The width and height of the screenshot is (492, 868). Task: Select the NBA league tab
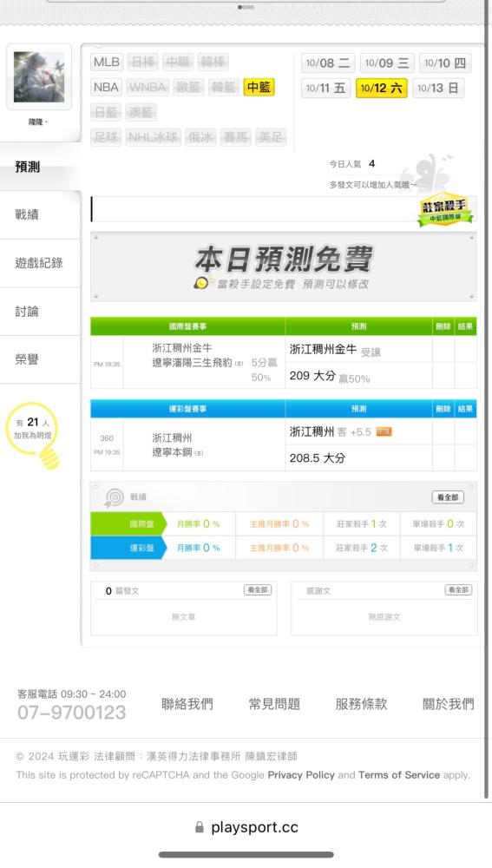coord(106,87)
